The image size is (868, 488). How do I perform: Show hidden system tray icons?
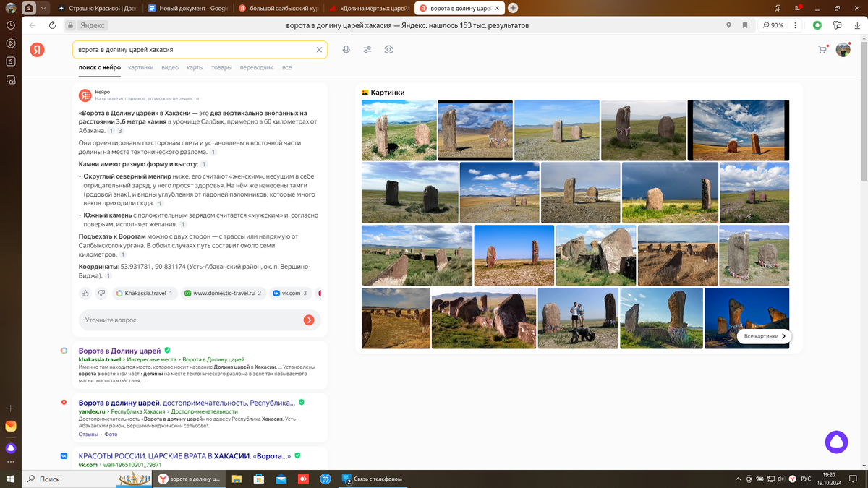coord(737,479)
